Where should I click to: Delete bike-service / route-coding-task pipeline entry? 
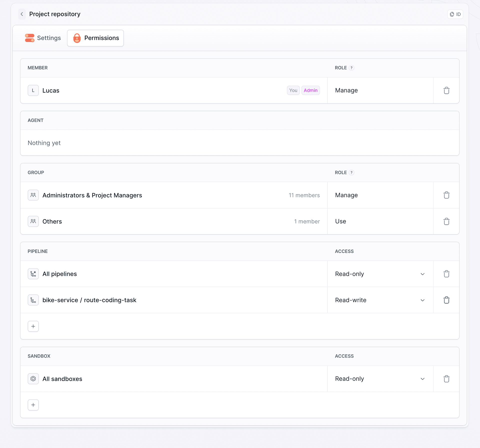[x=446, y=300]
